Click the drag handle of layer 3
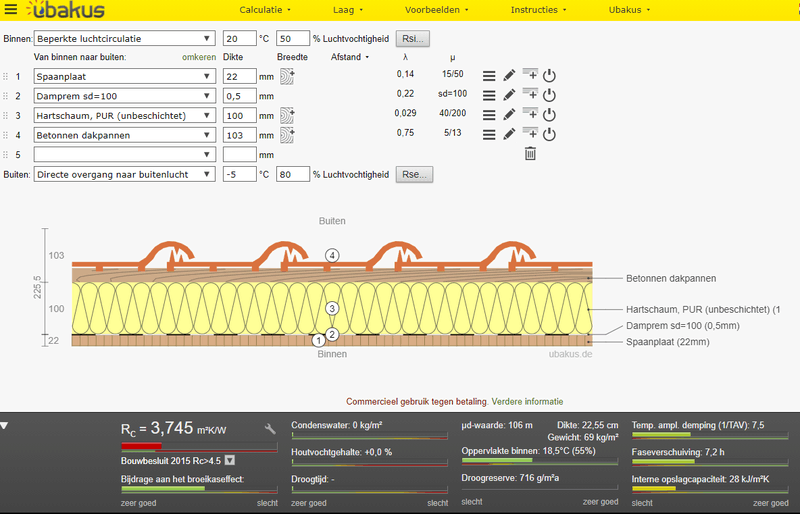Screen dimensions: 800x514 5,116
